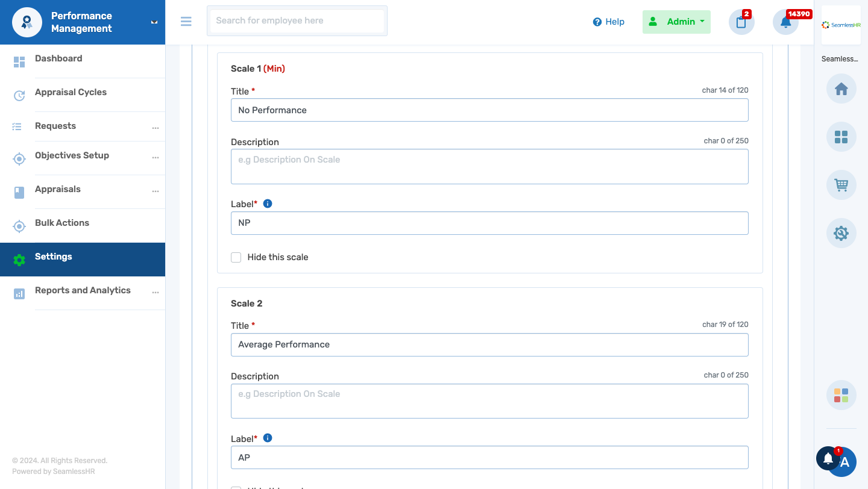Open the apps grid icon on right sidebar
This screenshot has width=868, height=489.
click(841, 137)
